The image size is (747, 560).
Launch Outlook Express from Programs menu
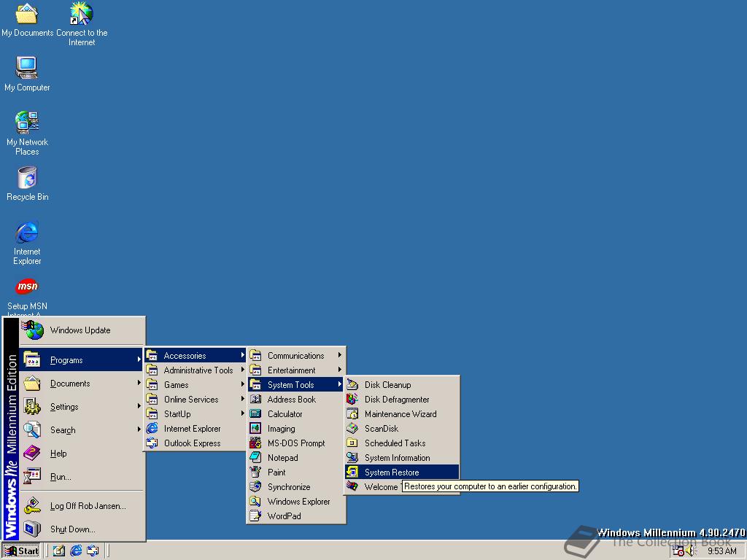point(196,443)
